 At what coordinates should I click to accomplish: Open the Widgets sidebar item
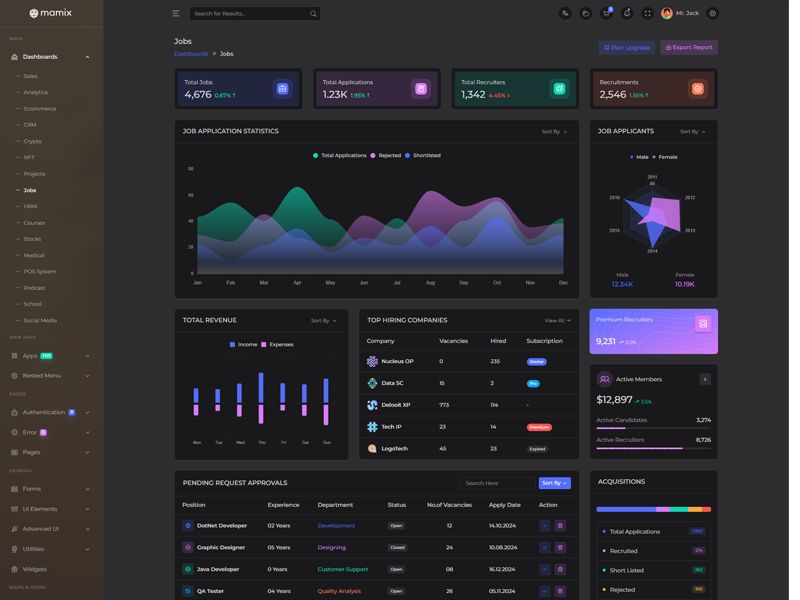[35, 569]
